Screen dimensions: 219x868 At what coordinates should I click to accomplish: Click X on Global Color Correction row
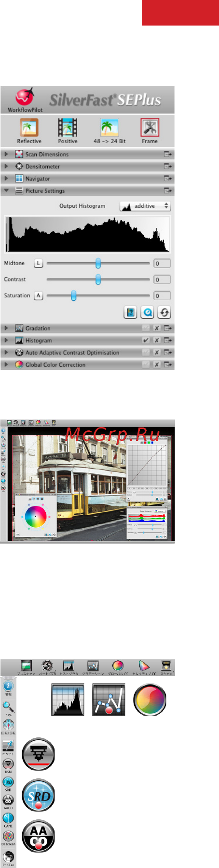tap(157, 365)
